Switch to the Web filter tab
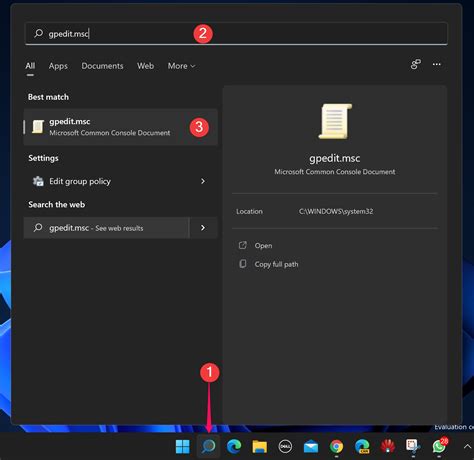Screen dimensions: 474x460 pyautogui.click(x=145, y=66)
